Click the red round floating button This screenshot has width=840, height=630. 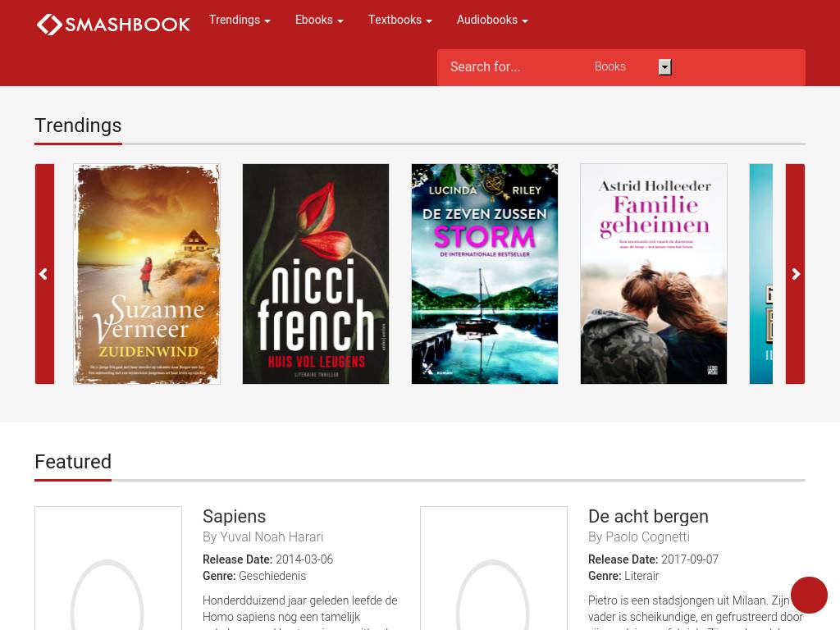[809, 595]
